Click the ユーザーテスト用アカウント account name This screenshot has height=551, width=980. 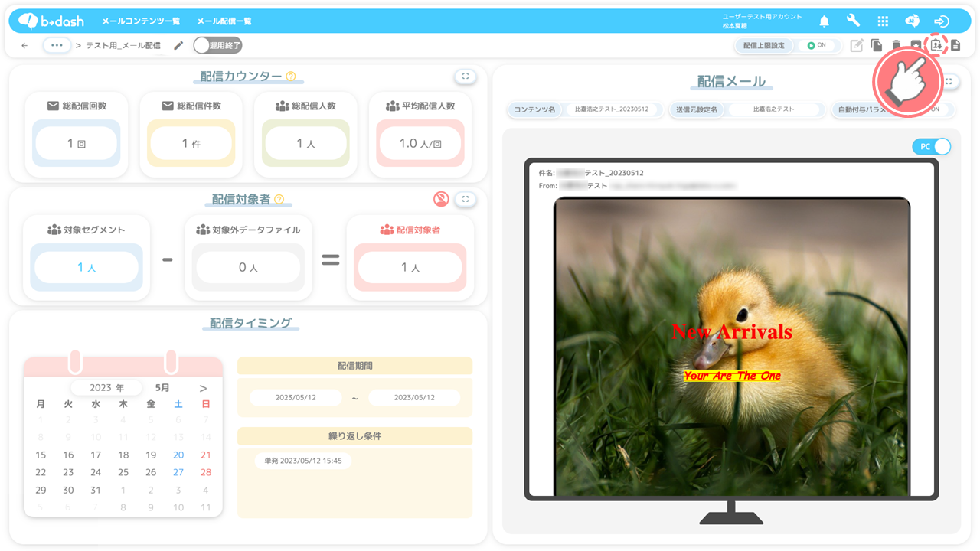762,17
